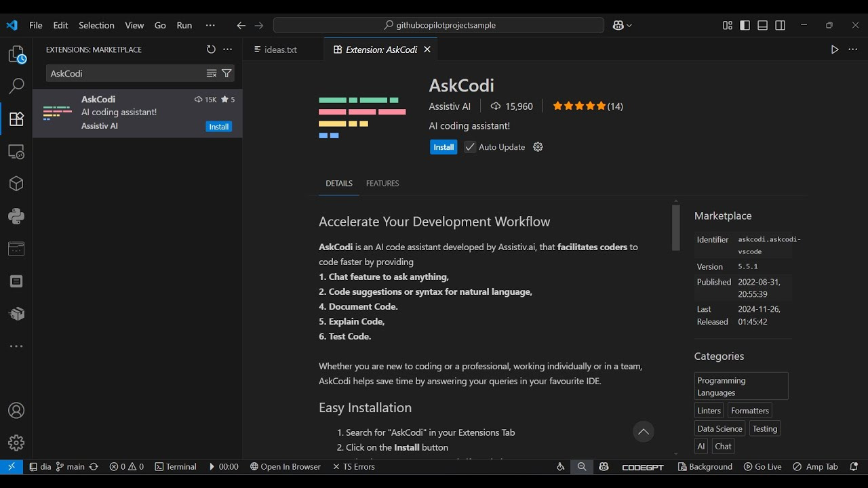Viewport: 868px width, 488px height.
Task: Select the Extensions view icon
Action: tap(16, 119)
